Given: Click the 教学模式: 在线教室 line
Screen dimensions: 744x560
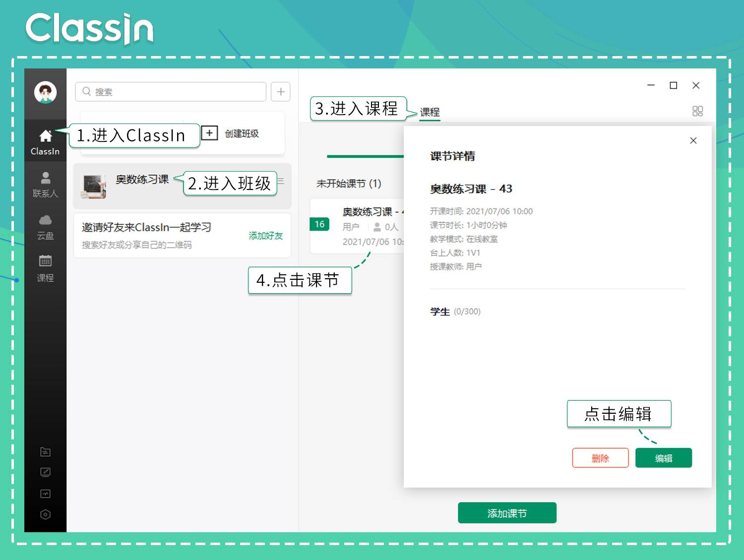Looking at the screenshot, I should (464, 239).
